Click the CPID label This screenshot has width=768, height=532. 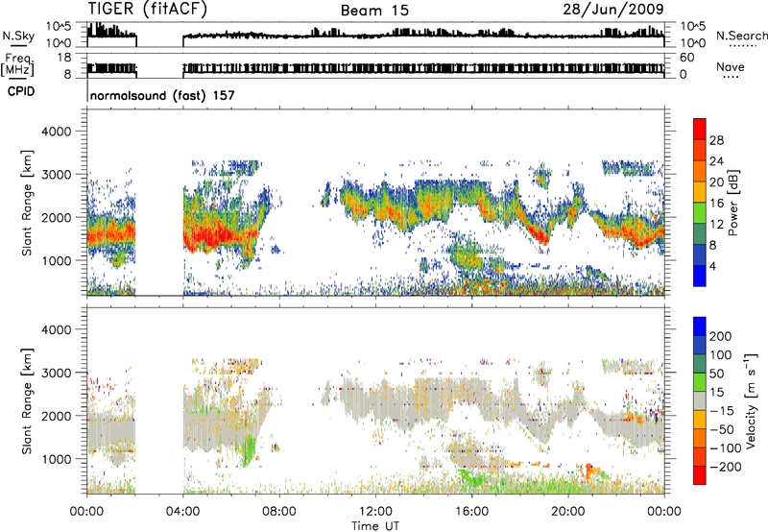(21, 91)
